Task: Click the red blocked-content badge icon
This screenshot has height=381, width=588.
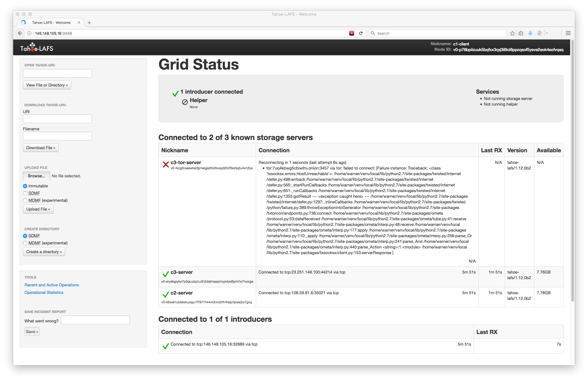Action: pos(352,33)
